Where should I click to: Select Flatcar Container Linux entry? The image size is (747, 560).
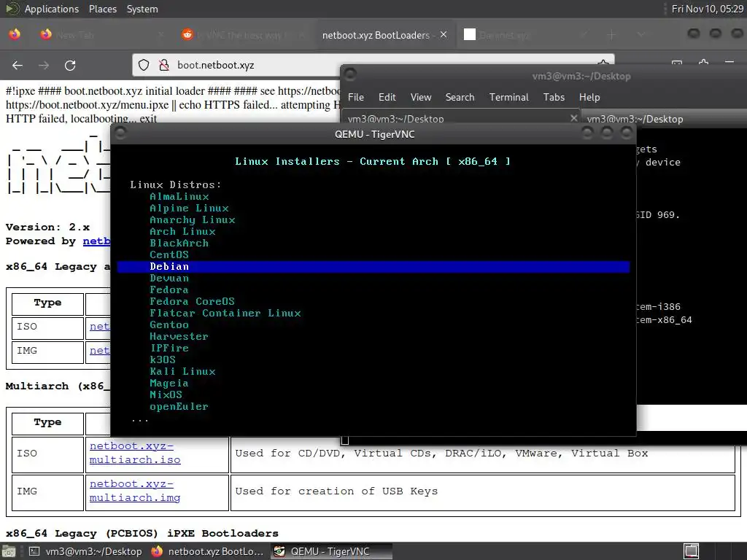[225, 313]
